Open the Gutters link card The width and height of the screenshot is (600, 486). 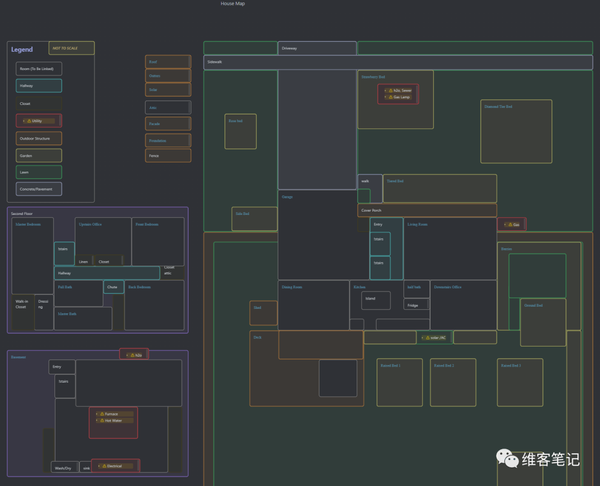(168, 76)
